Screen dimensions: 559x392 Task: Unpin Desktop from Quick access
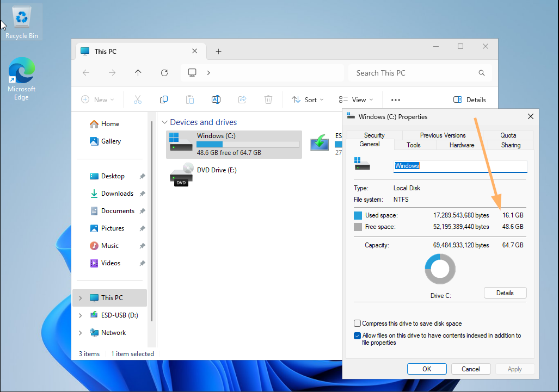tap(142, 176)
